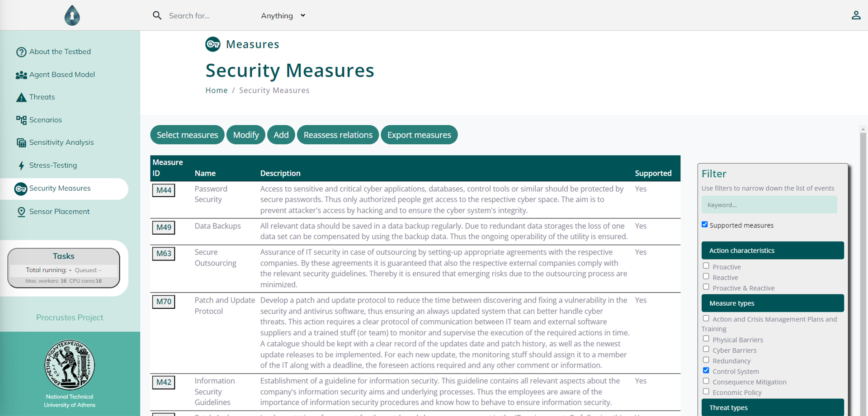Click the Sensitivity Analysis icon

(x=21, y=143)
